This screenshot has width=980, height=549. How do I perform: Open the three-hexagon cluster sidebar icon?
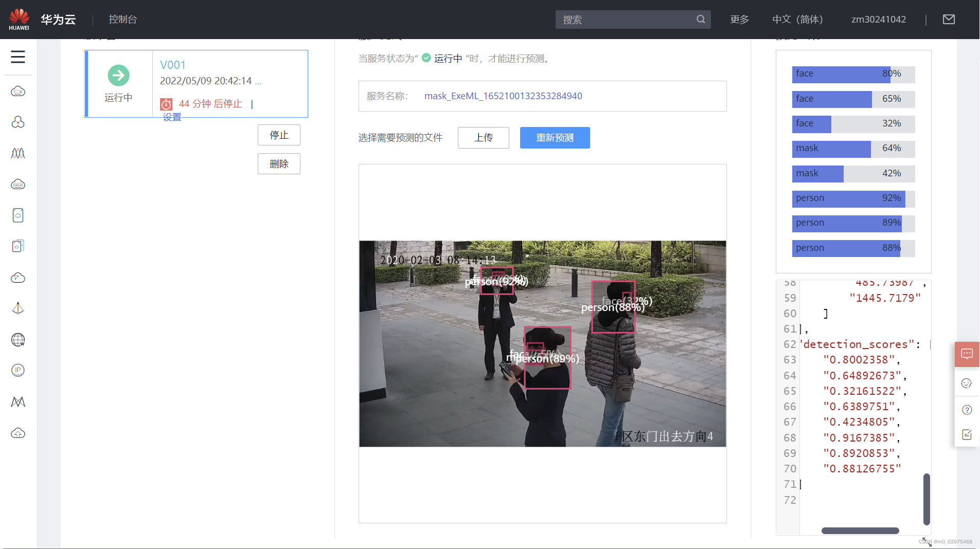[x=18, y=122]
